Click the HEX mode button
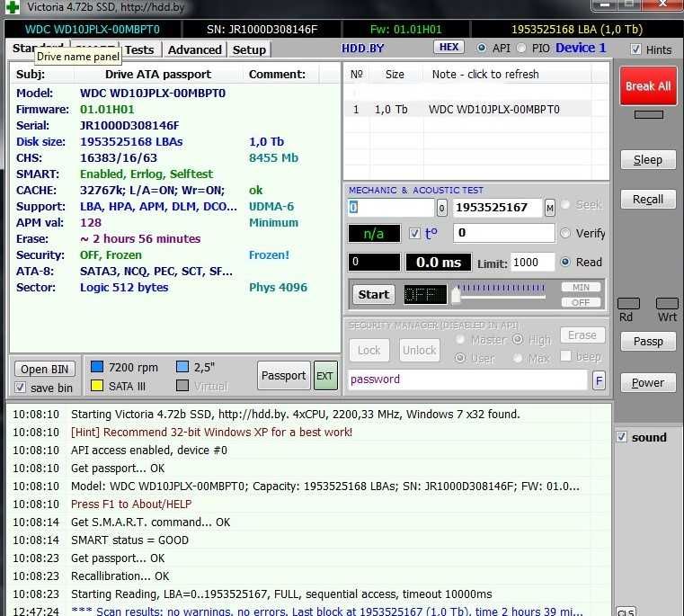 click(449, 47)
